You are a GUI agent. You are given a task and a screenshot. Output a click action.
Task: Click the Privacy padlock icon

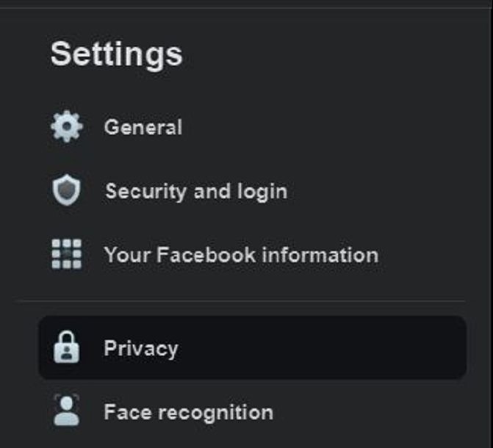point(67,347)
